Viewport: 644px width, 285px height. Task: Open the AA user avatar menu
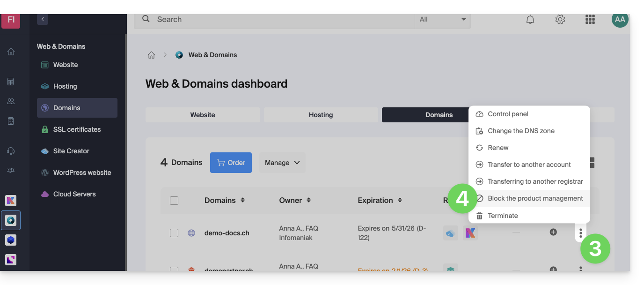coord(620,20)
